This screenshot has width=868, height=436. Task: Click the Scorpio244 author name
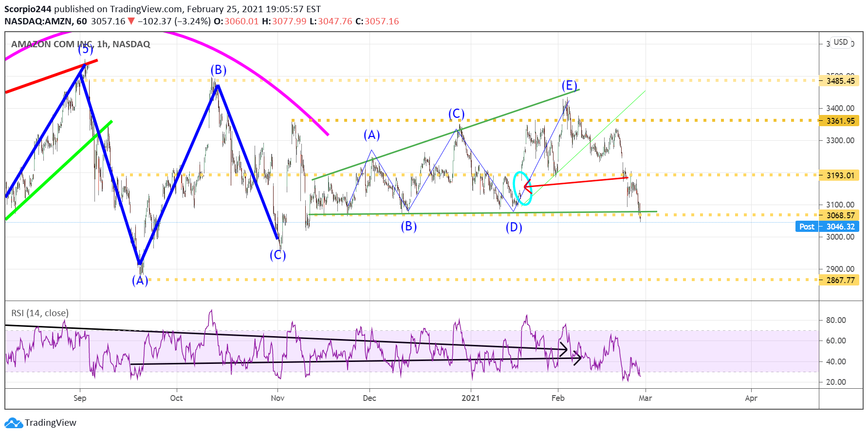[28, 9]
